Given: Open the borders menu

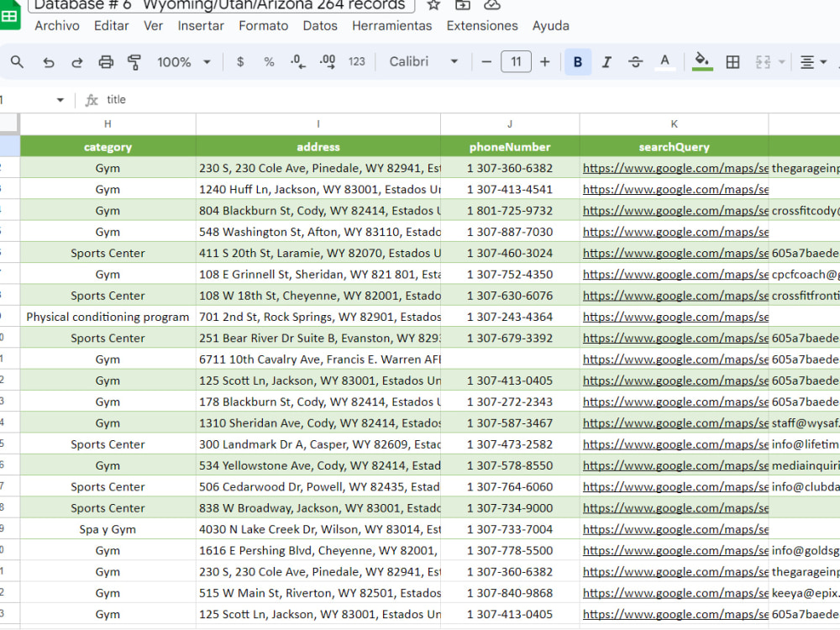Looking at the screenshot, I should 732,62.
